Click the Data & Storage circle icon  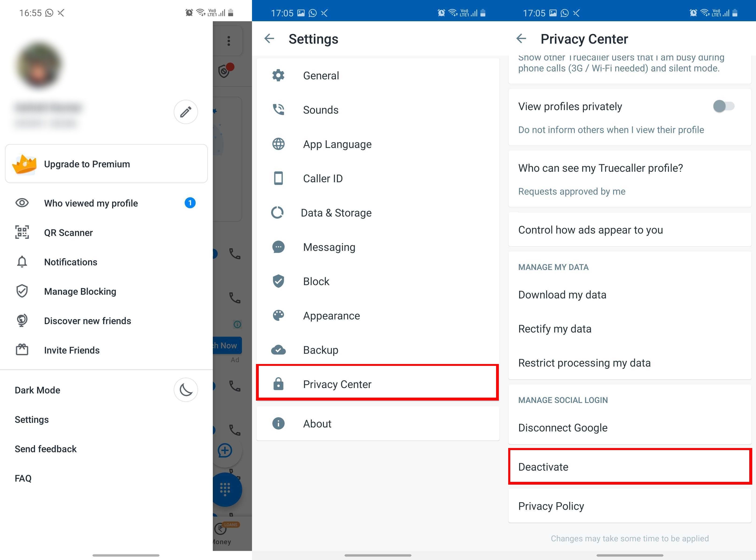pyautogui.click(x=277, y=213)
